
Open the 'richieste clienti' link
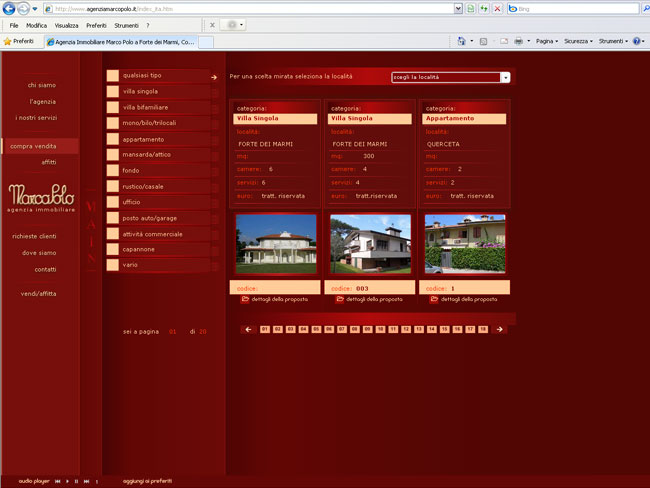(34, 236)
